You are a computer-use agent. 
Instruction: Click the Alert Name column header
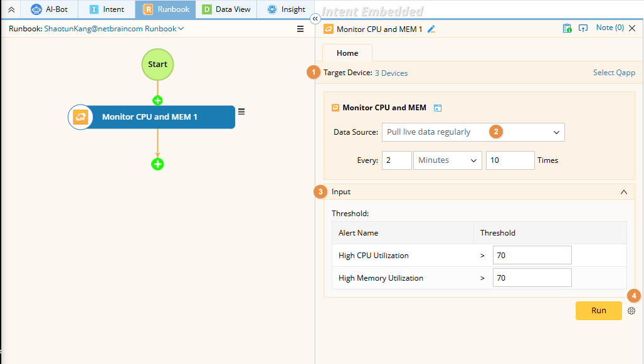coord(358,233)
